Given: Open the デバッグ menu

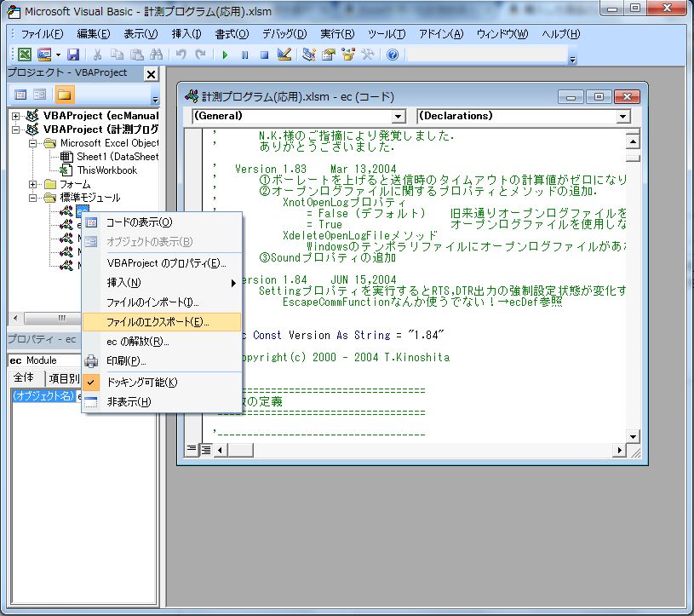Looking at the screenshot, I should [x=284, y=34].
